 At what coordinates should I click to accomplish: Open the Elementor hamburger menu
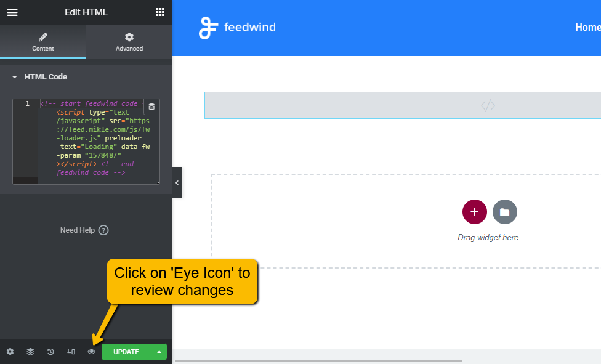point(12,12)
